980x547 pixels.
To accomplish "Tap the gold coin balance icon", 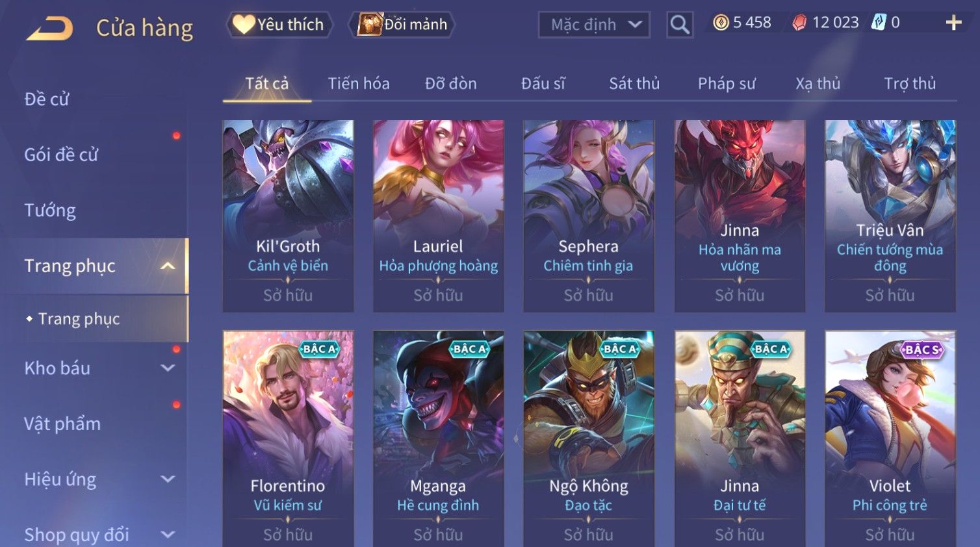I will (x=721, y=23).
